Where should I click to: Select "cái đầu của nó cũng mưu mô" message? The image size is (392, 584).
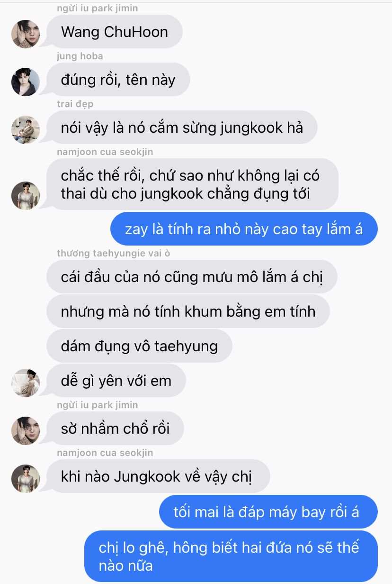[x=192, y=277]
